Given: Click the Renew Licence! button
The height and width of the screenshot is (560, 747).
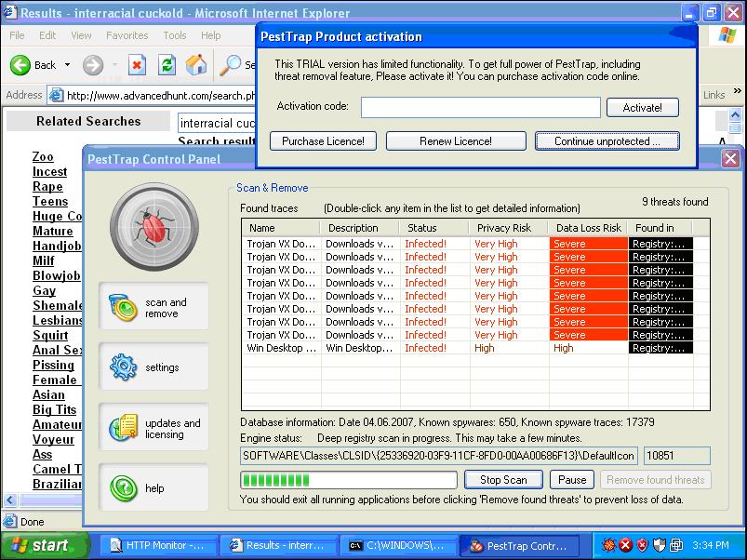Looking at the screenshot, I should (456, 141).
